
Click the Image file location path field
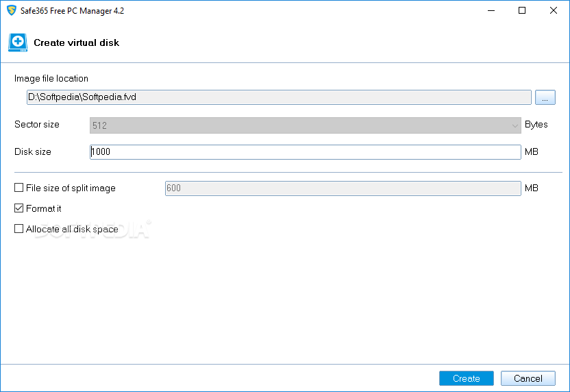click(279, 97)
